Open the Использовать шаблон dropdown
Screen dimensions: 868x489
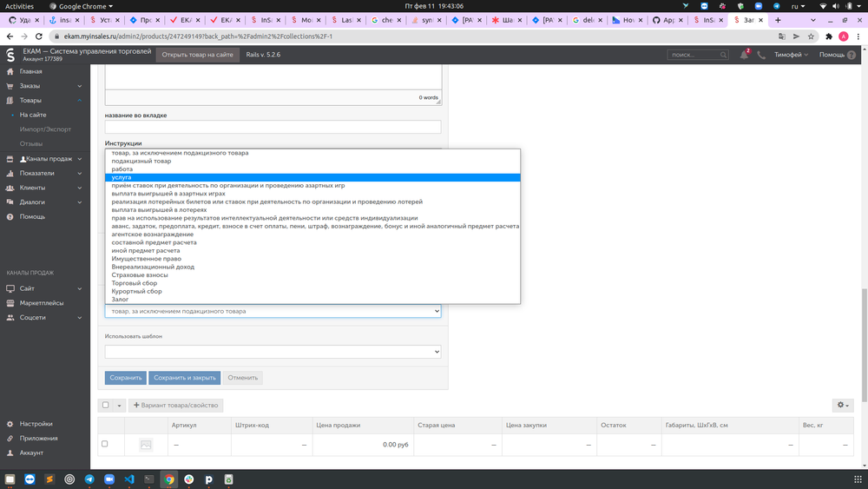coord(273,352)
